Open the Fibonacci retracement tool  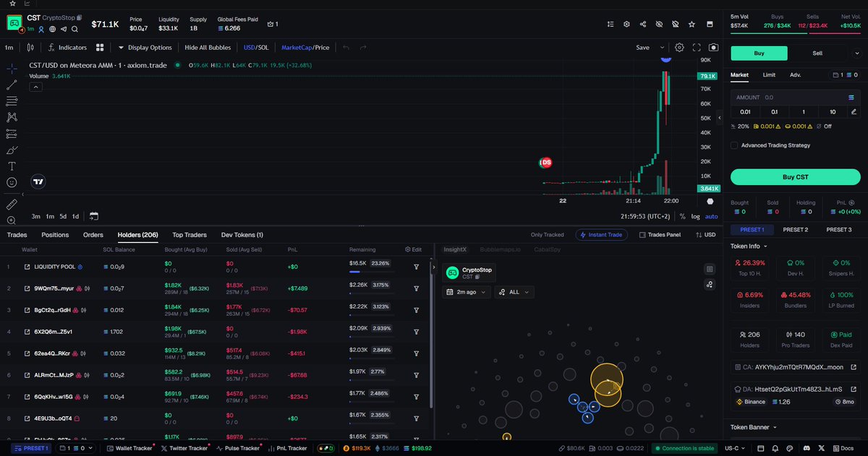pyautogui.click(x=12, y=101)
